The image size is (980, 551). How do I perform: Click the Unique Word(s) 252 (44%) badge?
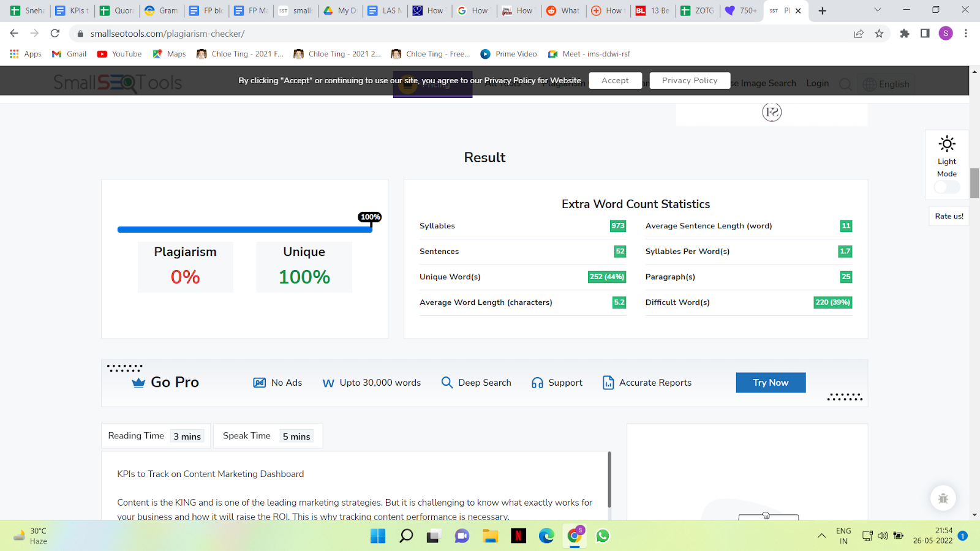point(607,277)
